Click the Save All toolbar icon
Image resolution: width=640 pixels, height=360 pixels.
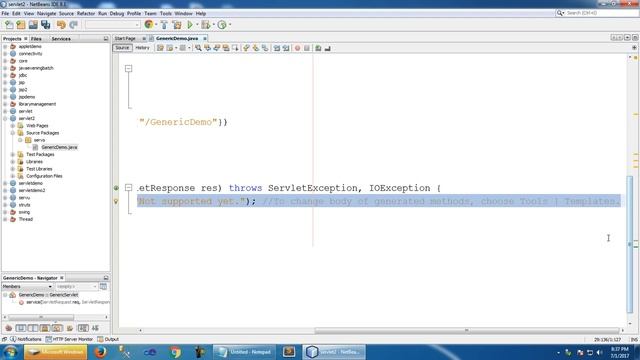pyautogui.click(x=45, y=25)
